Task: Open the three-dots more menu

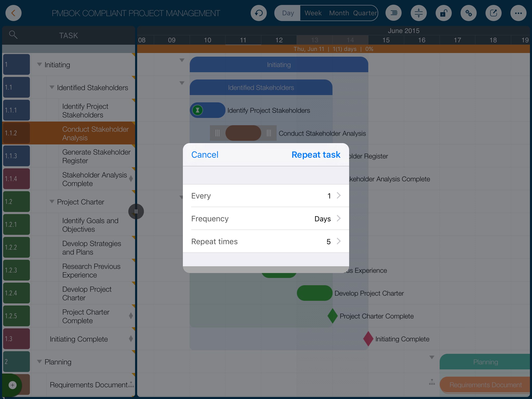Action: [518, 13]
